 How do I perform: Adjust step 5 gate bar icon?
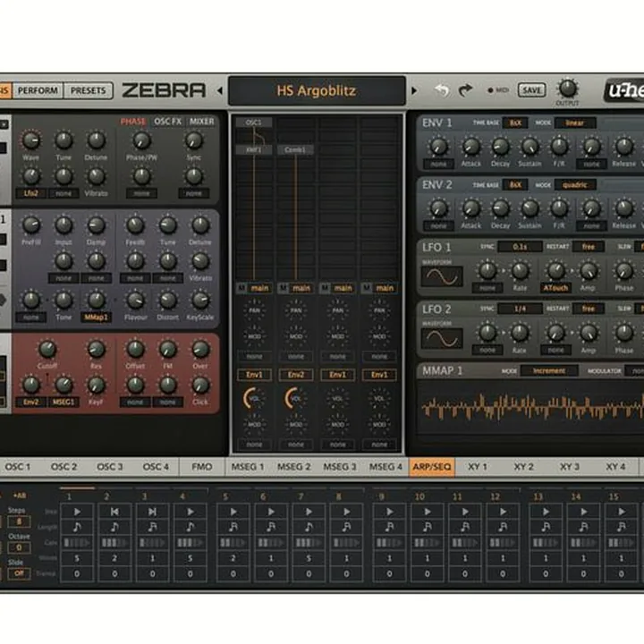(233, 543)
